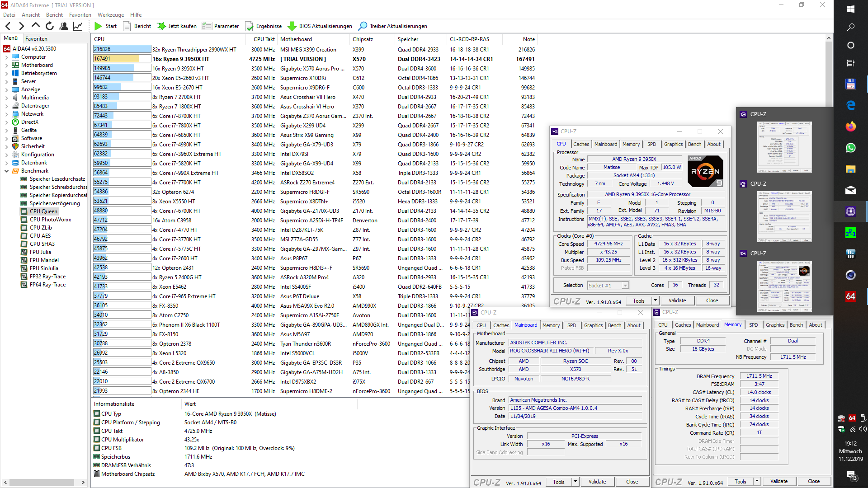Viewport: 868px width, 488px height.
Task: Click the refresh arrow in toolbar
Action: click(49, 26)
